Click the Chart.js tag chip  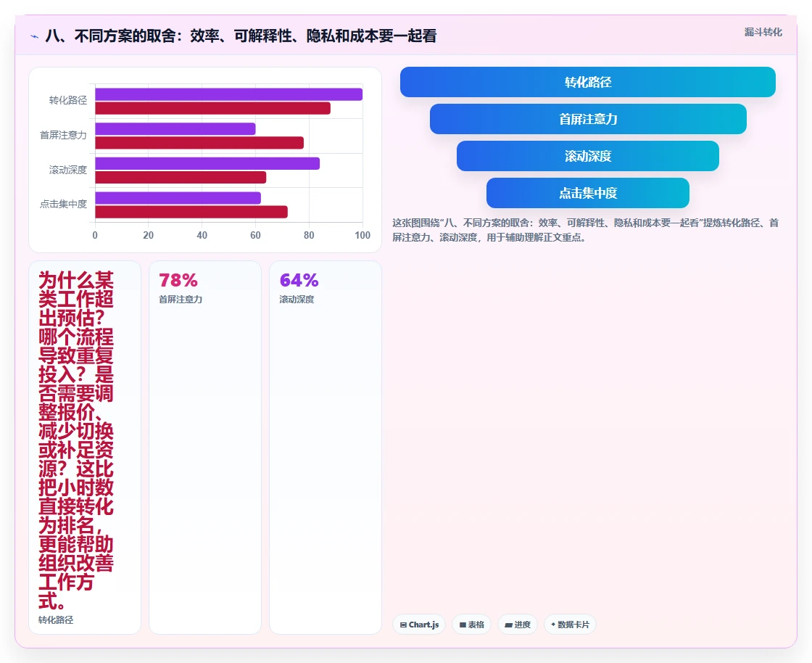[419, 625]
